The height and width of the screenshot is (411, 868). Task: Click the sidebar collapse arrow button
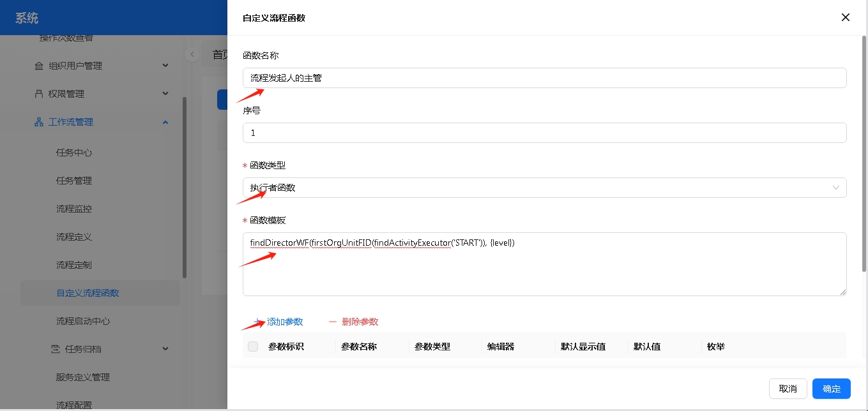pyautogui.click(x=192, y=54)
